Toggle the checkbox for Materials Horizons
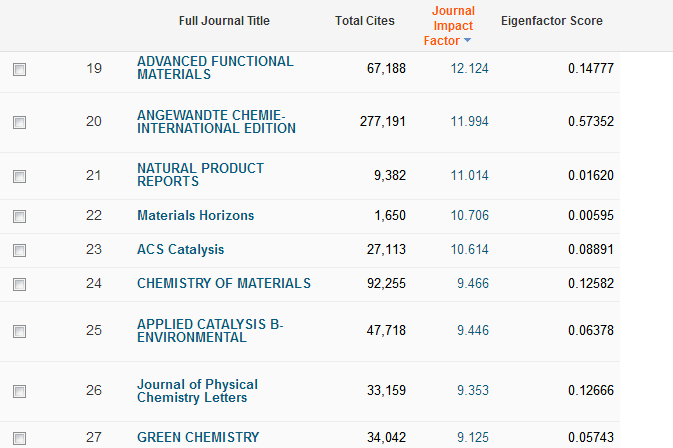This screenshot has width=673, height=448. [x=19, y=216]
